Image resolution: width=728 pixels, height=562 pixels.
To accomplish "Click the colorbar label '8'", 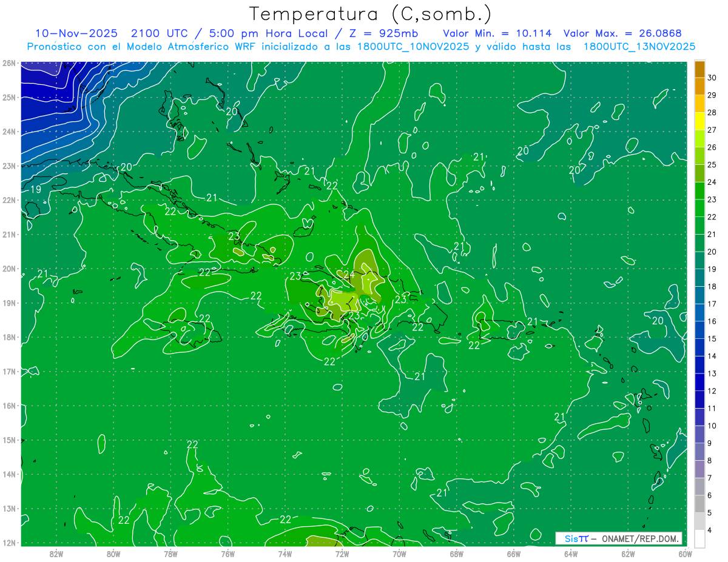I will 710,461.
